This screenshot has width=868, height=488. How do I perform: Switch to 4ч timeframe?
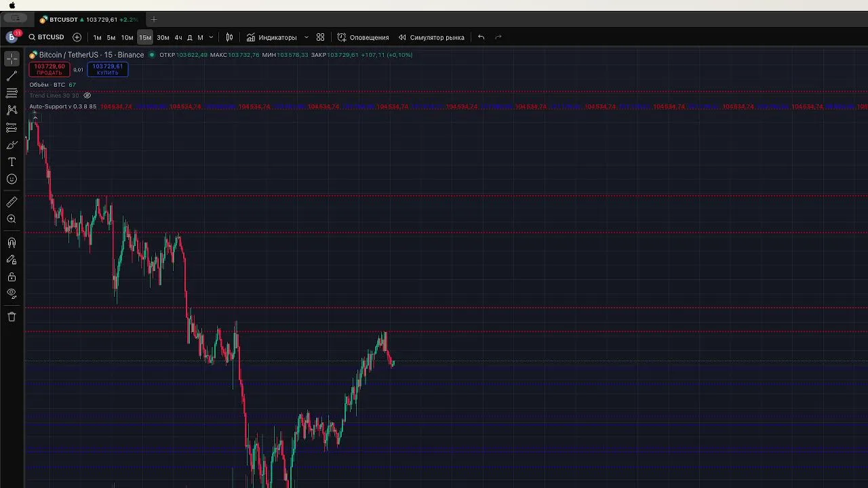[x=178, y=38]
